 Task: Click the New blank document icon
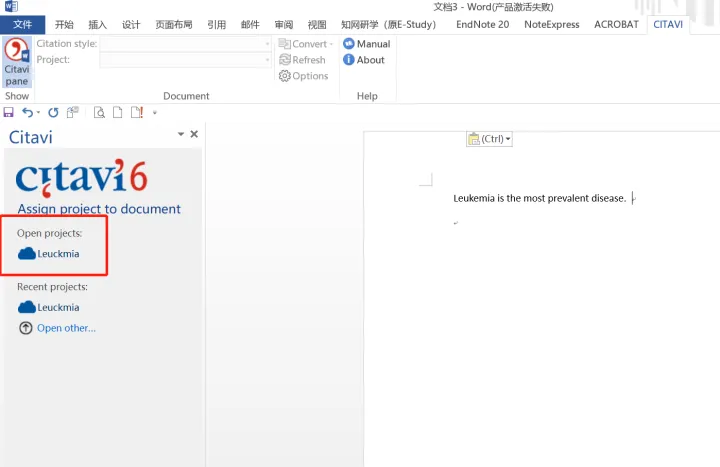coord(118,113)
